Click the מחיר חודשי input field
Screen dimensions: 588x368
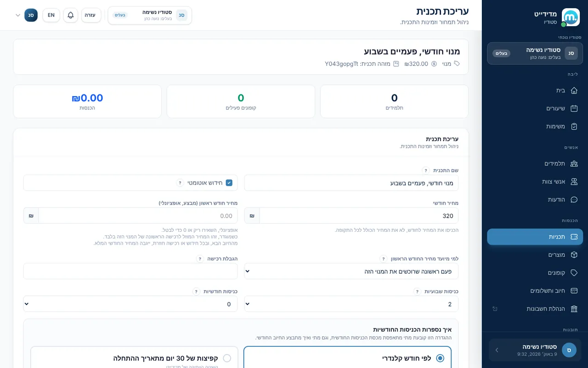(x=359, y=216)
